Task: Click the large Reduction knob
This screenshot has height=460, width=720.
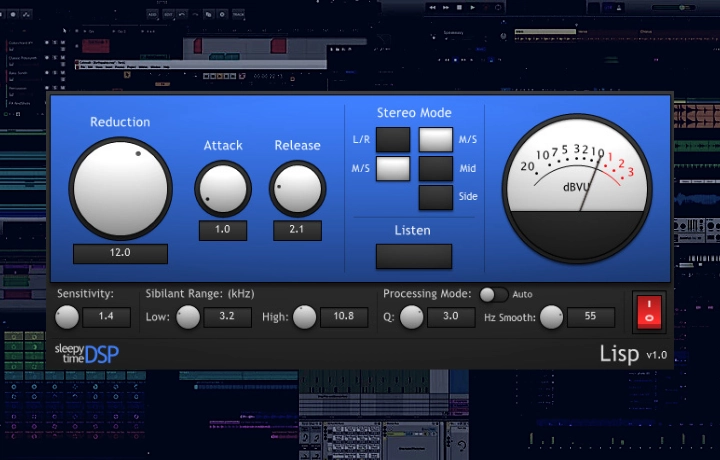Action: [x=120, y=188]
